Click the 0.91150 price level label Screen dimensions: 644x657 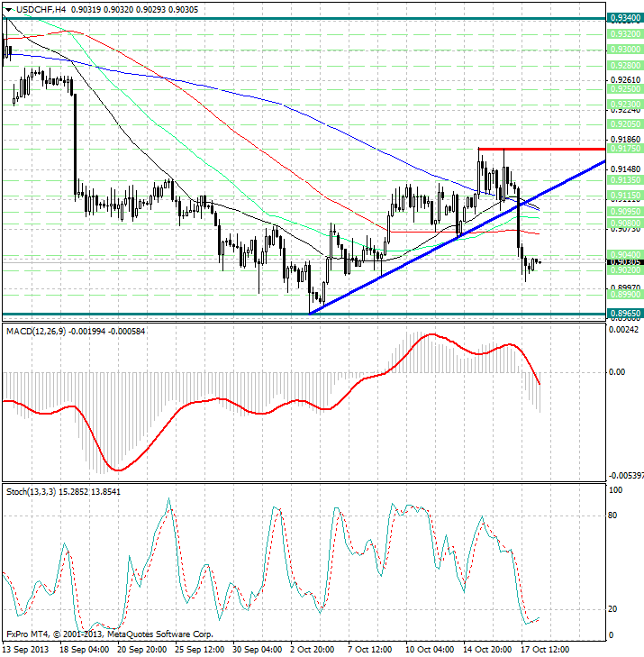pyautogui.click(x=625, y=196)
